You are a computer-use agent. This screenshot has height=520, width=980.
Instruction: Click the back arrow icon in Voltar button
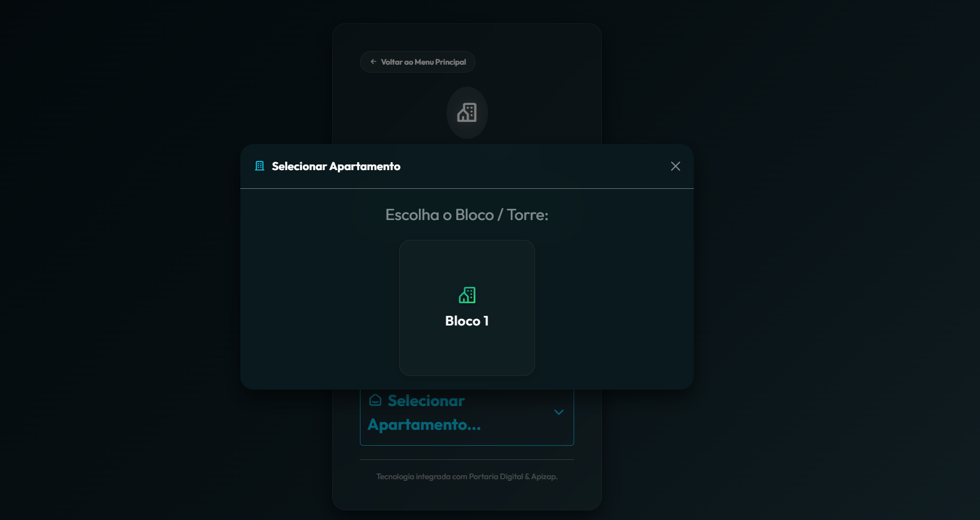[373, 62]
